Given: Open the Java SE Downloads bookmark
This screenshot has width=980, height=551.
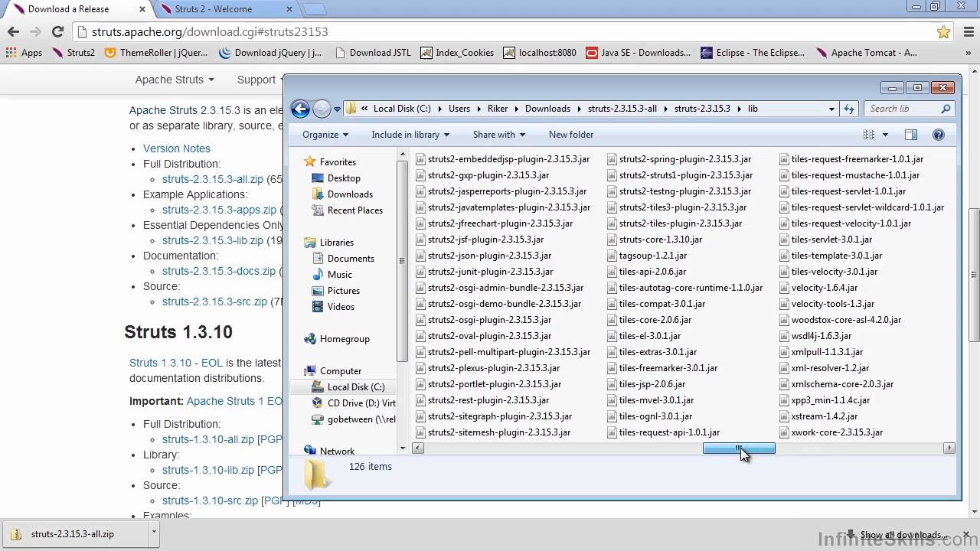Looking at the screenshot, I should click(x=638, y=53).
